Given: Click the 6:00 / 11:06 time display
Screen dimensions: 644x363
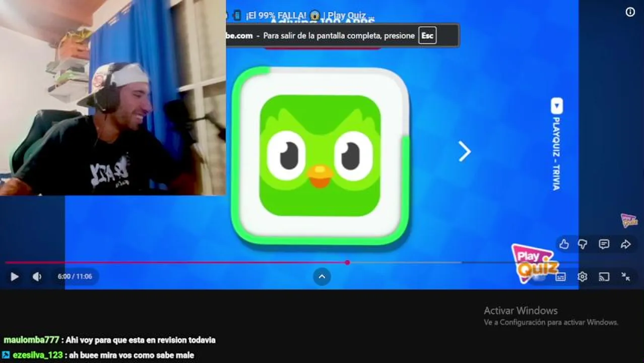Looking at the screenshot, I should coord(75,276).
